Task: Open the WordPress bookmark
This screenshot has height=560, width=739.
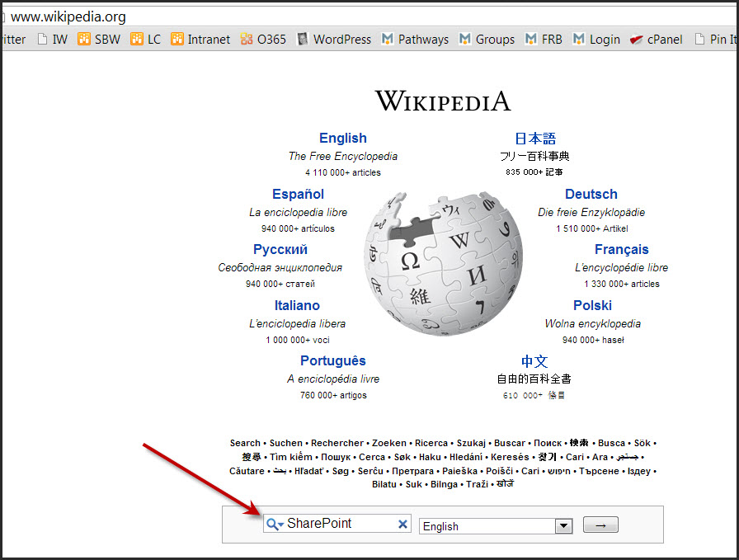Action: 333,39
